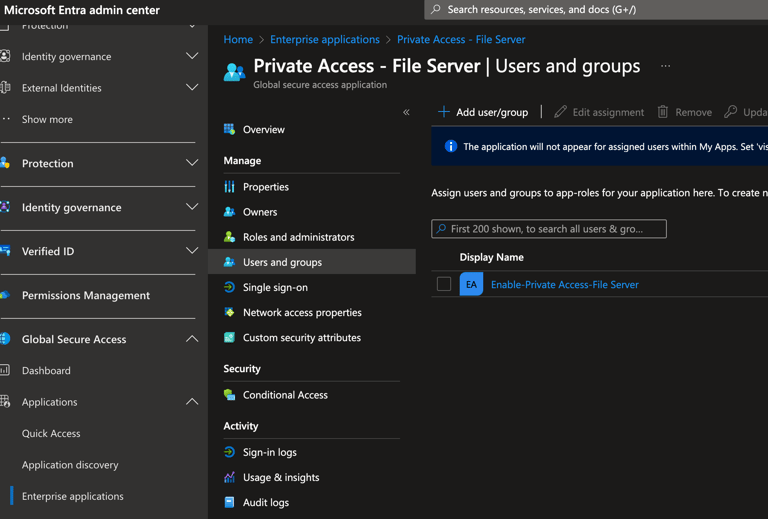Image resolution: width=768 pixels, height=519 pixels.
Task: Click the Custom security attributes icon
Action: pos(229,337)
